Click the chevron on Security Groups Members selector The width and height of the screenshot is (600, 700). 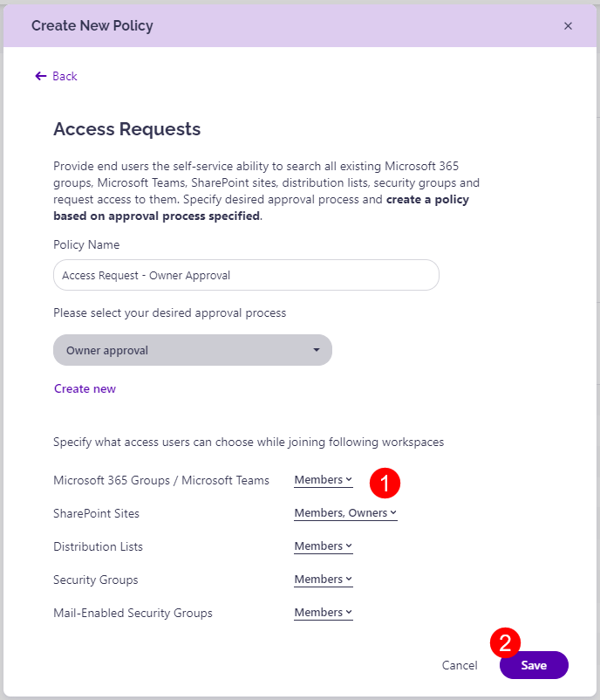click(x=348, y=579)
